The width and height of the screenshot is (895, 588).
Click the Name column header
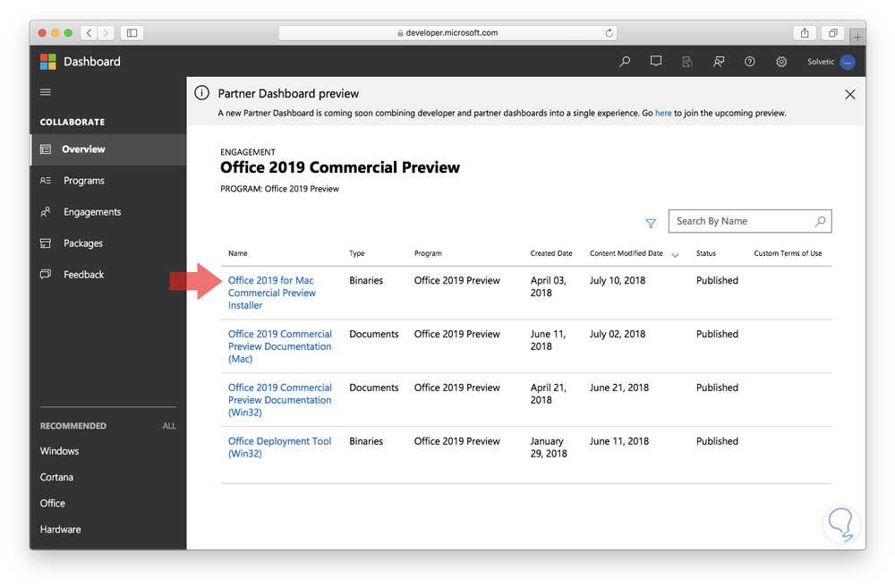coord(238,253)
